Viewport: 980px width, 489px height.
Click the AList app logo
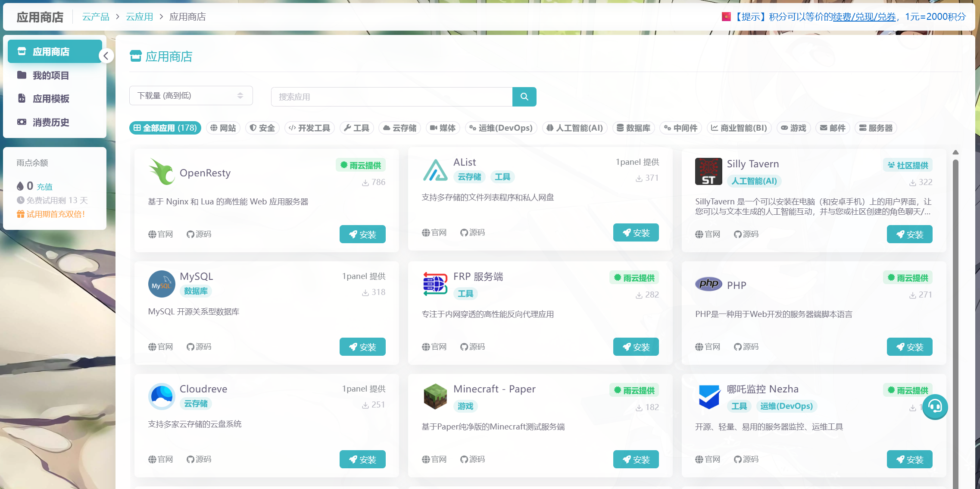435,169
